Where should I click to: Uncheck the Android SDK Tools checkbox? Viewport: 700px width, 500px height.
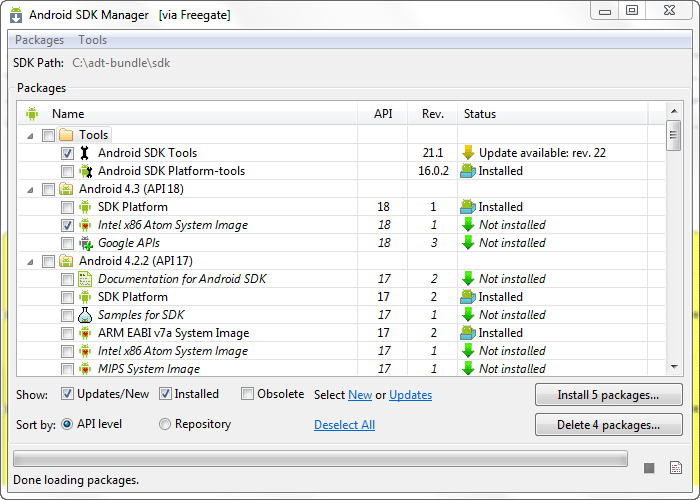tap(67, 153)
